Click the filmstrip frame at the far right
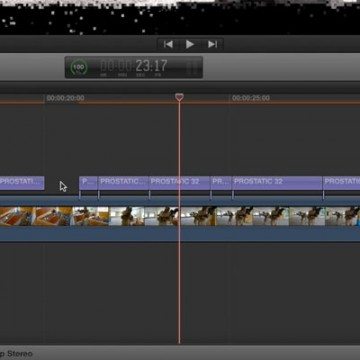 343,216
